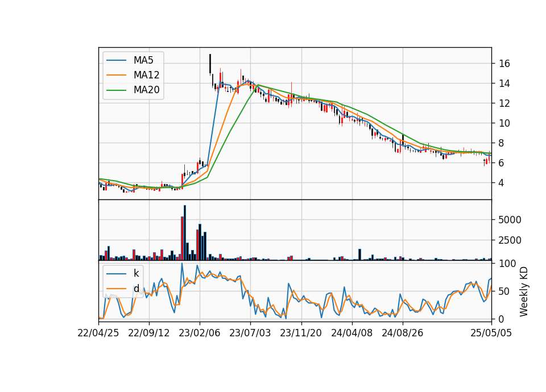Click the blue MA5 legend line sample
The width and height of the screenshot is (546, 392).
(116, 60)
